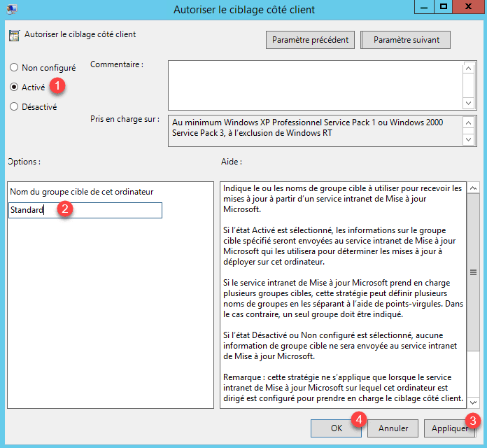Select the Désactivé radio button
487x448 pixels.
[14, 106]
